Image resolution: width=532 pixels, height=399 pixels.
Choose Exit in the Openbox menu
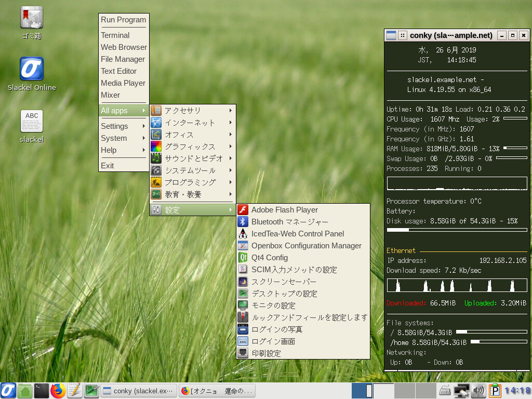[107, 165]
